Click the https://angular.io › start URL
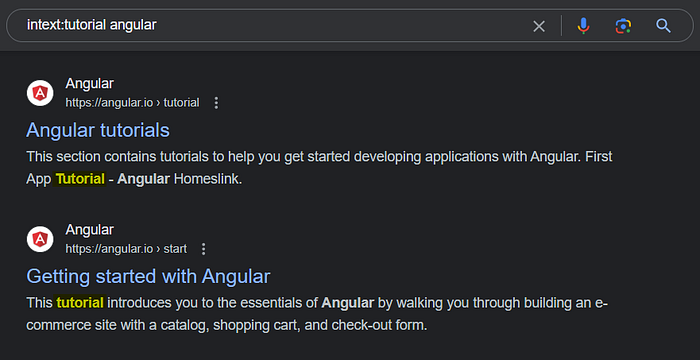 point(126,249)
